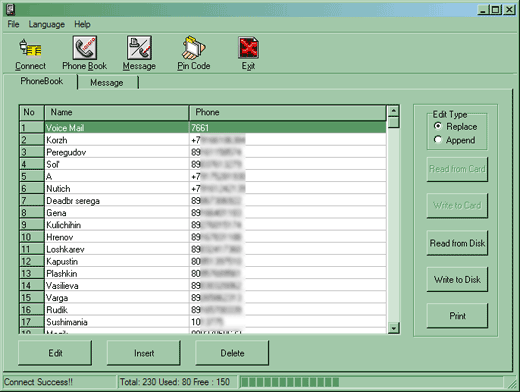Select the Korzh contact row

click(203, 140)
